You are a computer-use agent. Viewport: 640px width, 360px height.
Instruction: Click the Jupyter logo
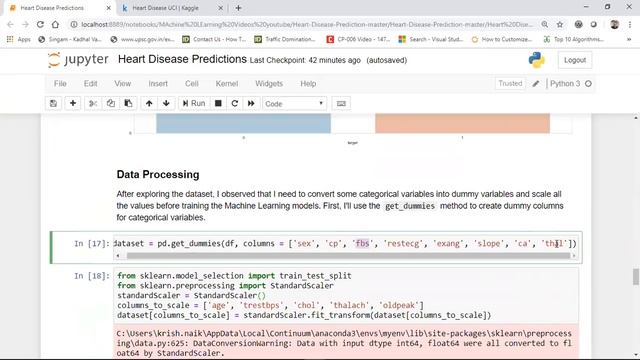pyautogui.click(x=78, y=60)
